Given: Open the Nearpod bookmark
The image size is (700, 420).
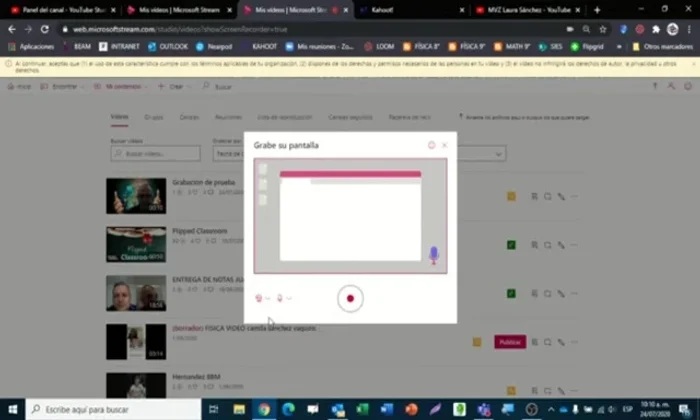Looking at the screenshot, I should point(215,46).
